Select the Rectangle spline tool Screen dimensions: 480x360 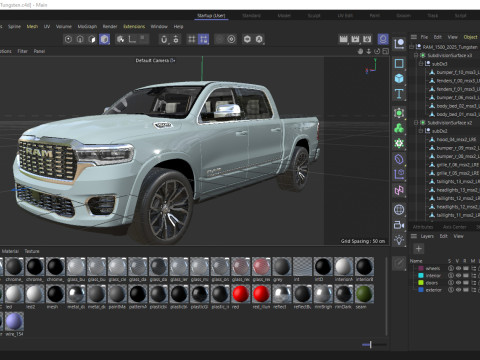399,63
